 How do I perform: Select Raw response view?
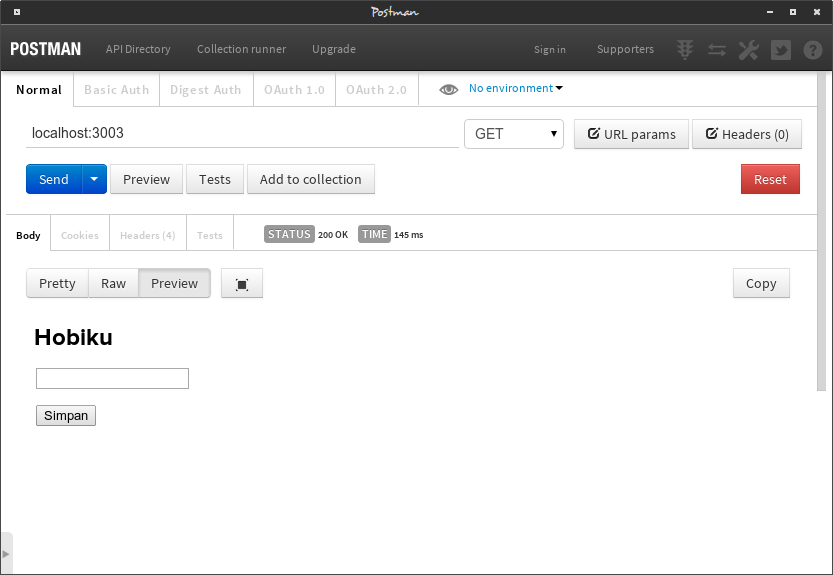114,283
